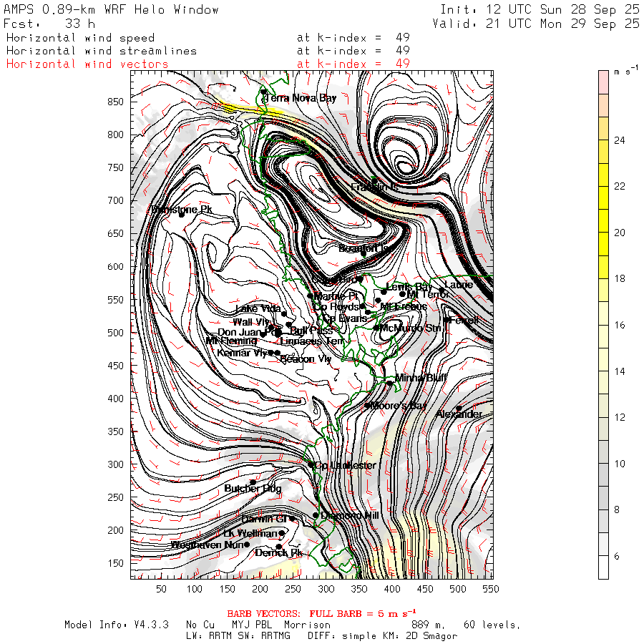
Task: Click the Terra Nova Bay station marker
Action: coord(264,92)
